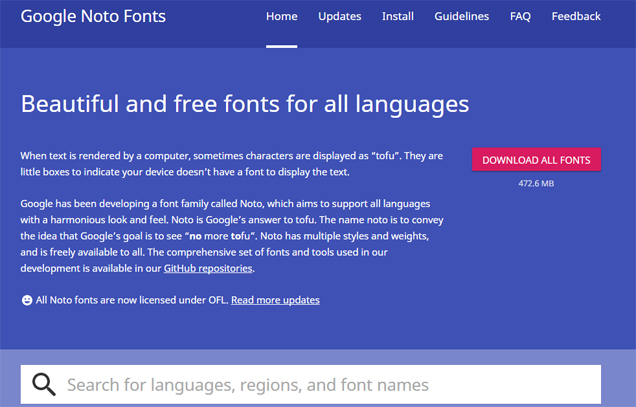This screenshot has height=407, width=636.
Task: Click the 472.6 MB file size text
Action: click(x=536, y=184)
